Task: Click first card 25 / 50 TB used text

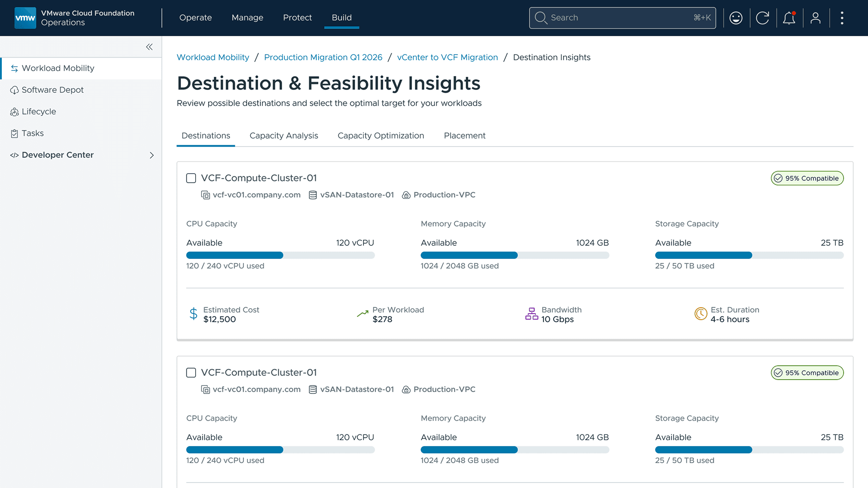Action: pyautogui.click(x=685, y=266)
